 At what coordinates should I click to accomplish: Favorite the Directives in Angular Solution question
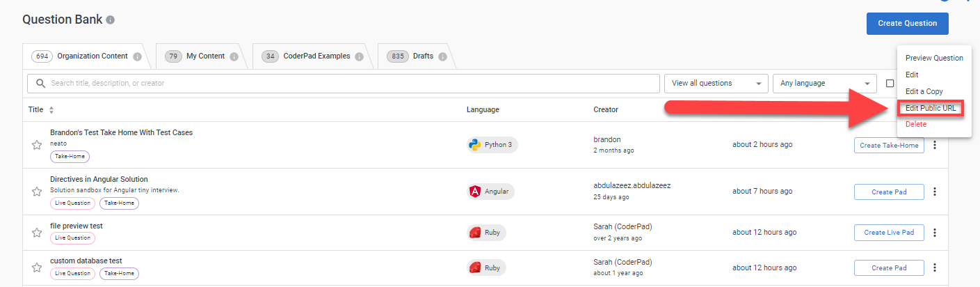pos(37,192)
